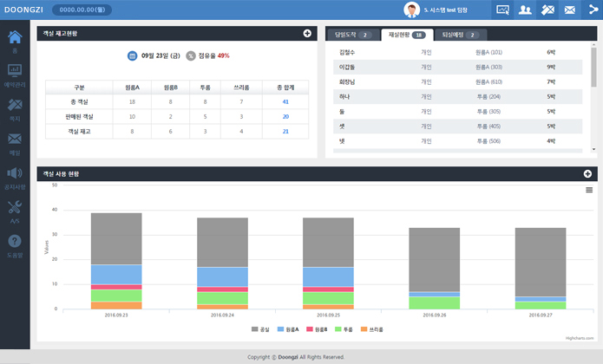Click the guest list scroll down arrow
Screen dimensions: 603x364
pos(593,149)
